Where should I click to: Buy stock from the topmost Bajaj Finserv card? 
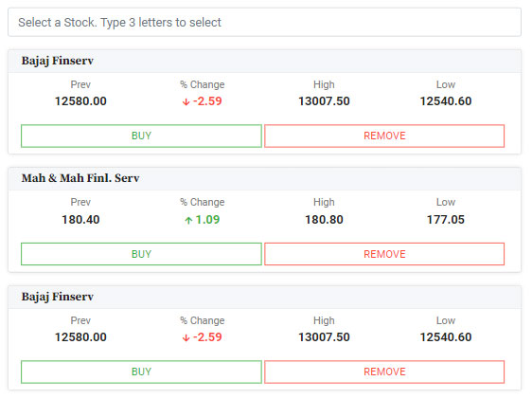pyautogui.click(x=141, y=136)
